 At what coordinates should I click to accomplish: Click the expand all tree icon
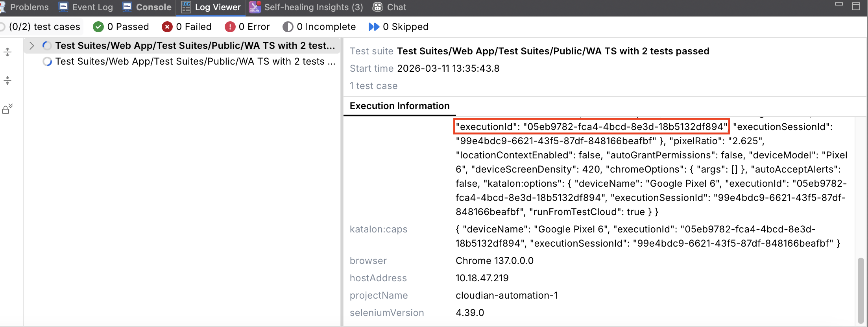click(x=7, y=52)
